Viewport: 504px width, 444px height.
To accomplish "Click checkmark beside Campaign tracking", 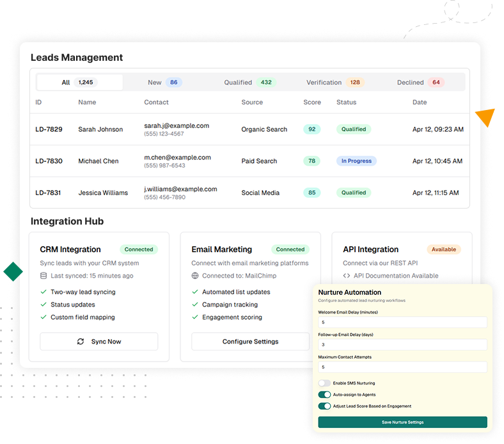I will [x=195, y=305].
